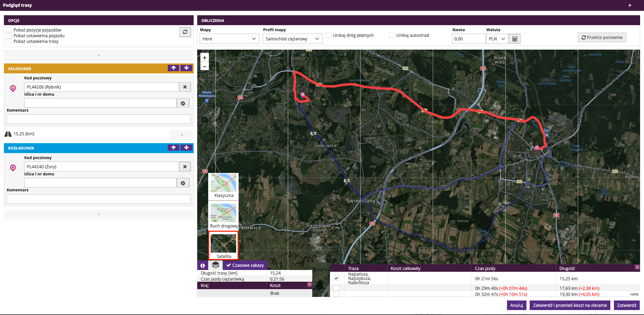The image size is (644, 315).
Task: Open Profil mapy dropdown Samochód ciężarowy
Action: tap(292, 39)
